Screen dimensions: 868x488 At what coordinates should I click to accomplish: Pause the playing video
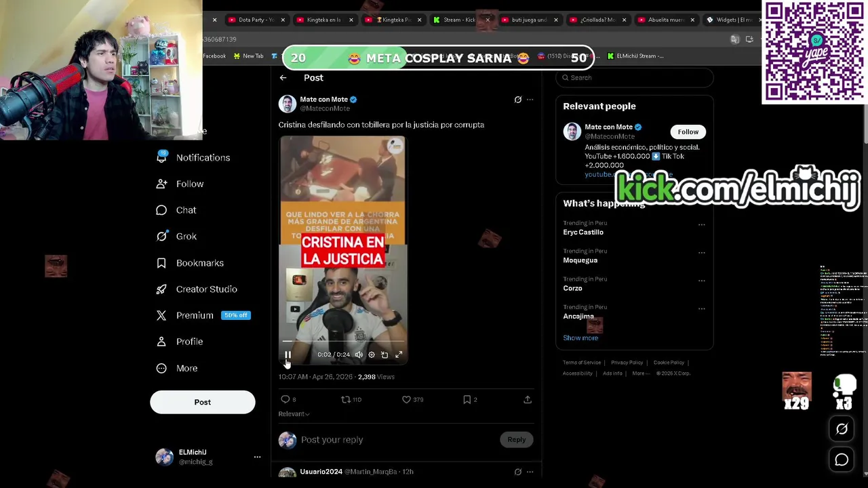288,354
